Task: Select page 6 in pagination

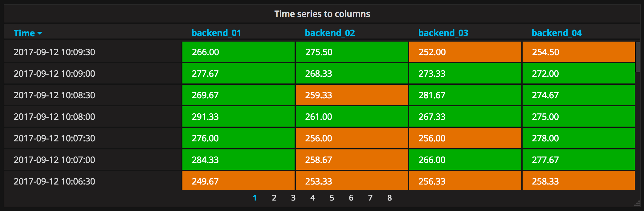Action: pos(351,198)
